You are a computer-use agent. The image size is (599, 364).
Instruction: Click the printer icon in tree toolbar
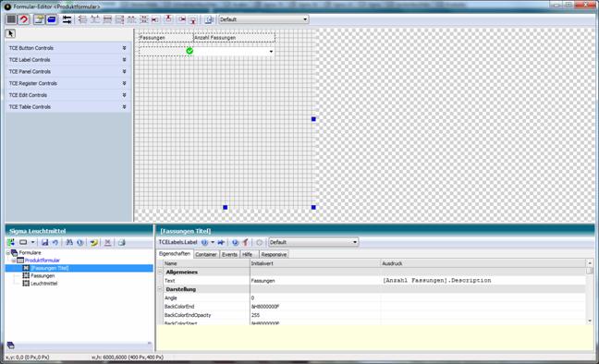tap(121, 242)
